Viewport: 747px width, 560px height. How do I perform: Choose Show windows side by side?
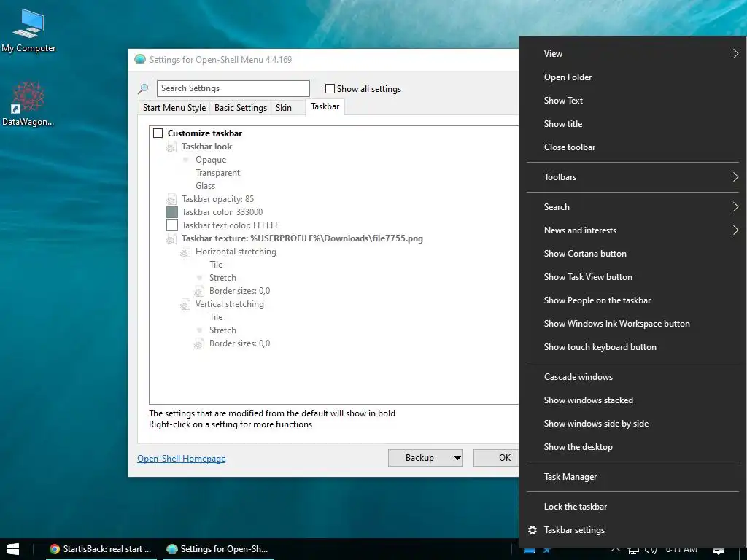pyautogui.click(x=633, y=424)
